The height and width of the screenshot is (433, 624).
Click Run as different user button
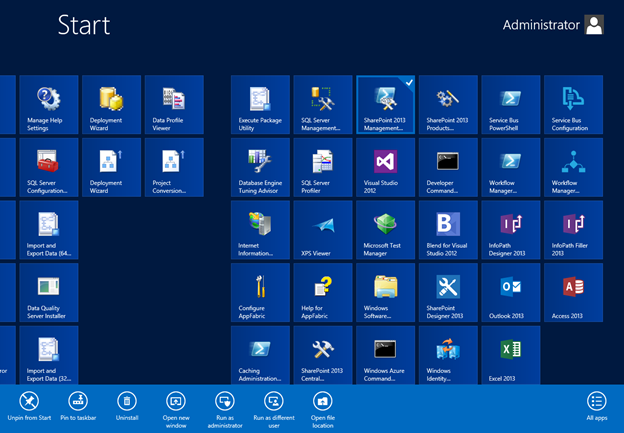pos(274,410)
